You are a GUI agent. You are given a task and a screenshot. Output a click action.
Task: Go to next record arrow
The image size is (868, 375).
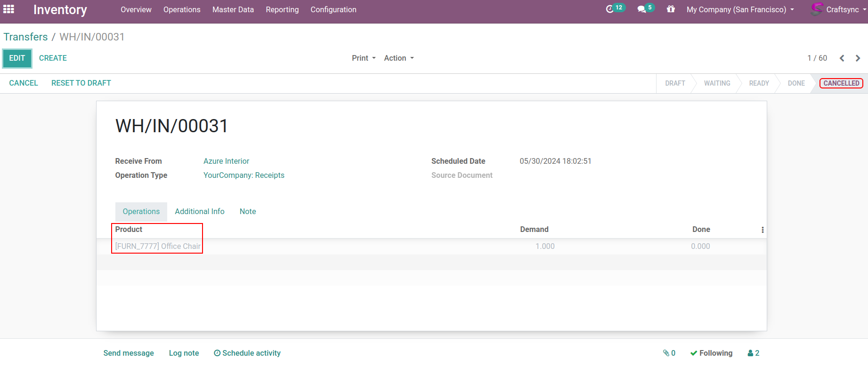[x=858, y=58]
